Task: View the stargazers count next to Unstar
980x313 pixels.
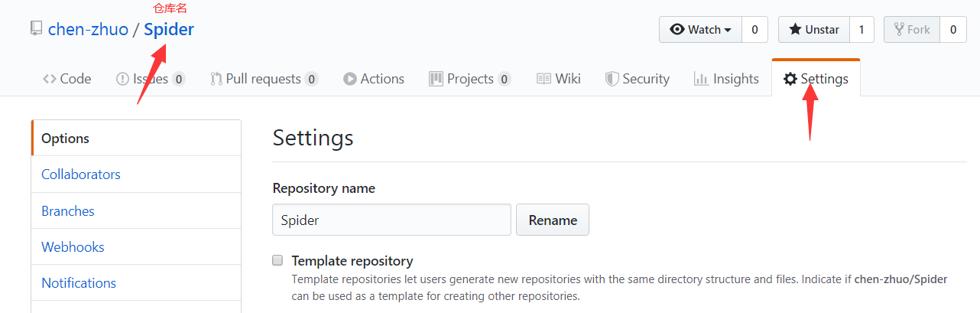Action: coord(862,30)
